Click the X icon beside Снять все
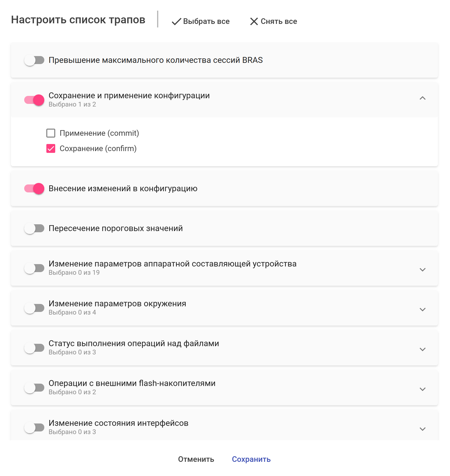Viewport: 450px width, 476px height. click(x=254, y=22)
